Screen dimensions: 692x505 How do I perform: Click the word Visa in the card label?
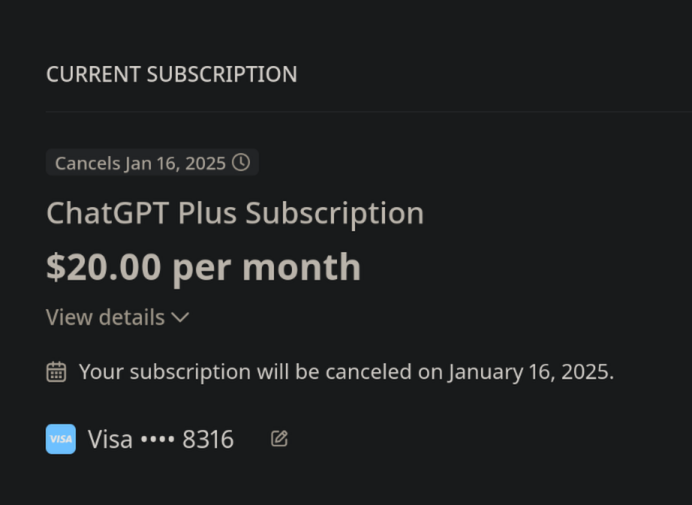110,439
